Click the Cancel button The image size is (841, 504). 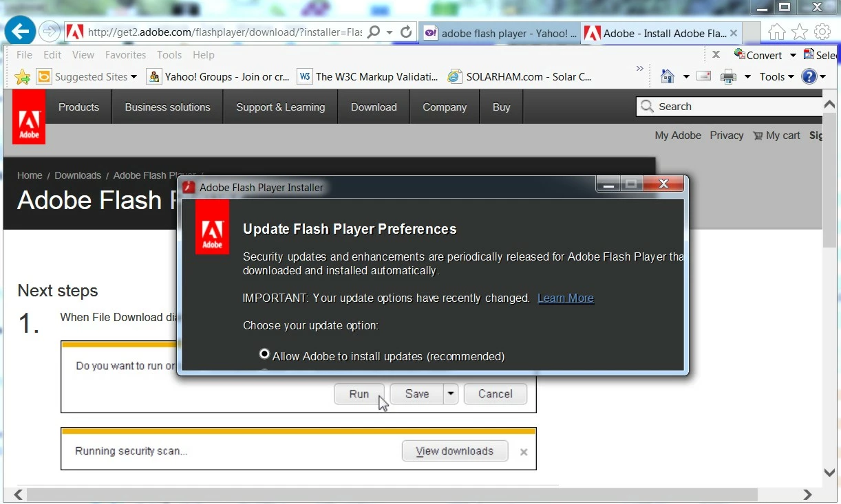(496, 394)
